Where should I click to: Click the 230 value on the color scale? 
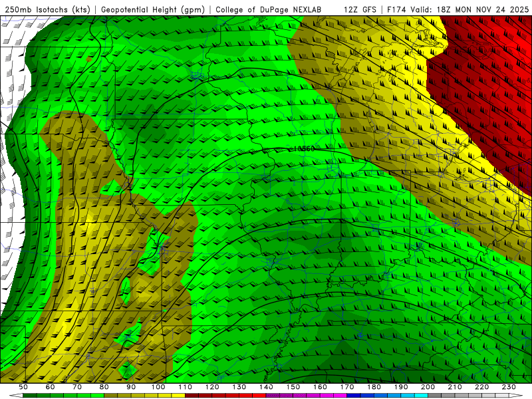pos(509,387)
